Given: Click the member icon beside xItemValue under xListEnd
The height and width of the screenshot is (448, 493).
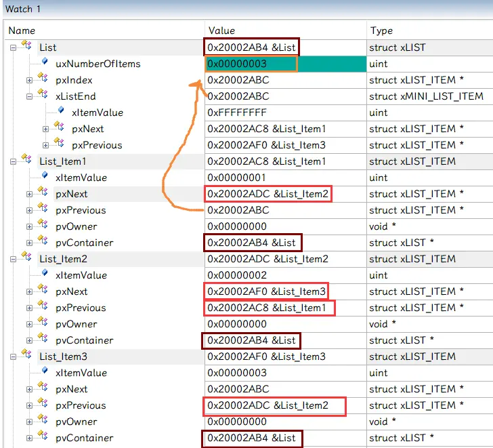Looking at the screenshot, I should (x=61, y=112).
